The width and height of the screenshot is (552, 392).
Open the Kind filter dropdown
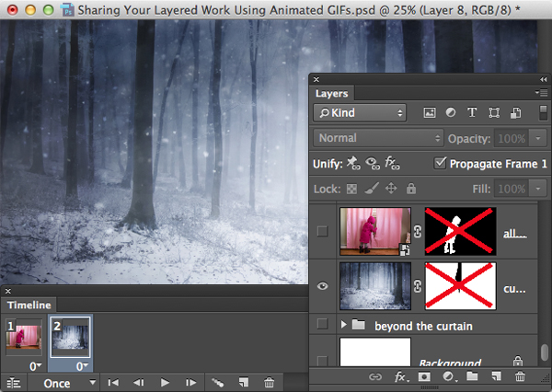point(360,113)
